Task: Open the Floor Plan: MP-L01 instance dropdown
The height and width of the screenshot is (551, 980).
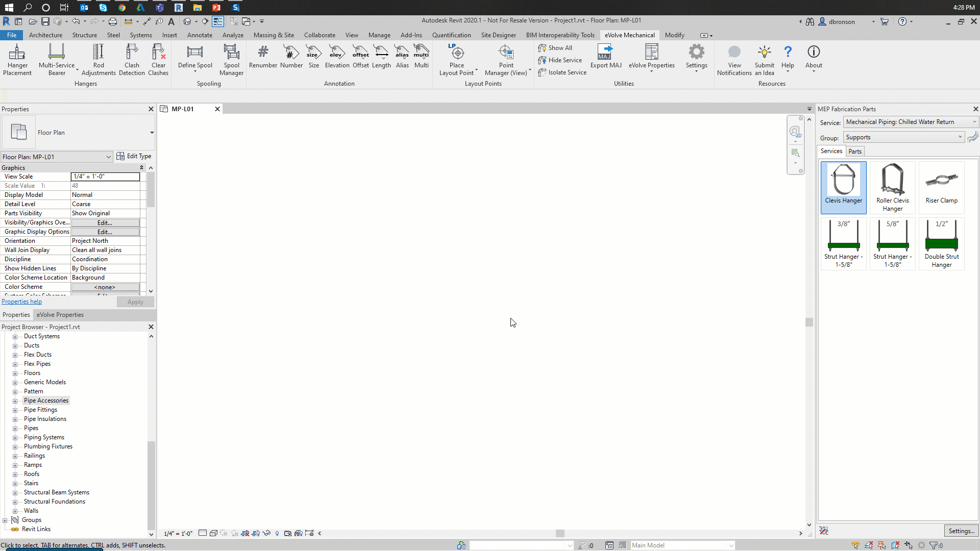Action: 57,157
